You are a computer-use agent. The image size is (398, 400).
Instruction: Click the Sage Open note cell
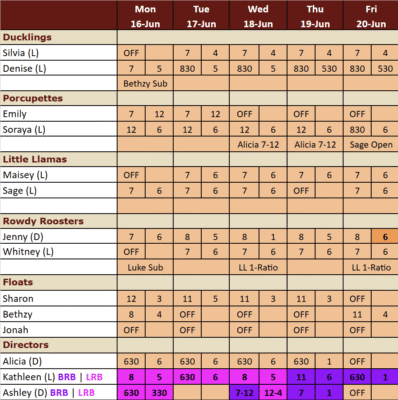[371, 145]
